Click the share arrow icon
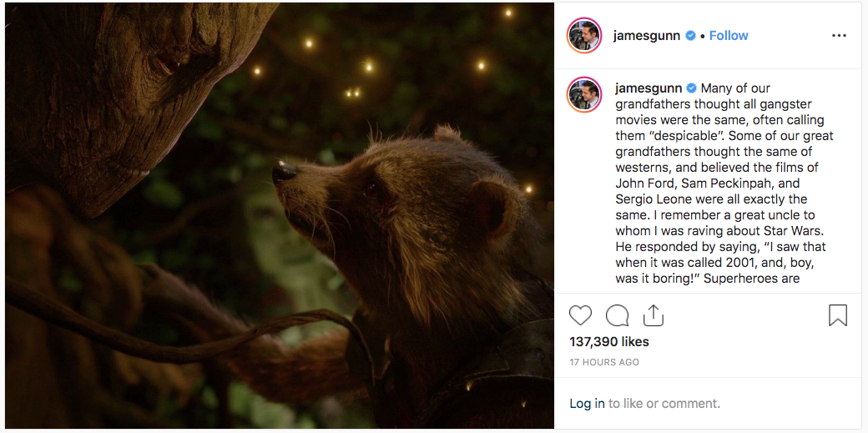868x433 pixels. click(653, 315)
